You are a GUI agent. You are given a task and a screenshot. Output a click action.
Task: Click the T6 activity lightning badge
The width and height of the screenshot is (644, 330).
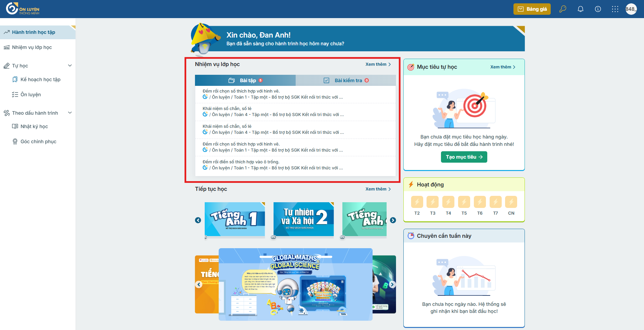pos(480,202)
